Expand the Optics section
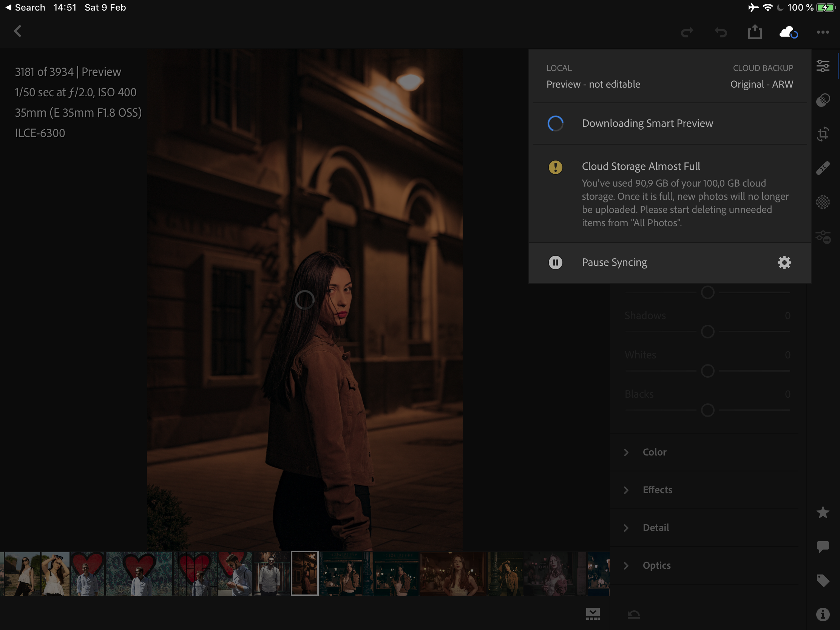Screen dimensions: 840x630 click(x=704, y=565)
